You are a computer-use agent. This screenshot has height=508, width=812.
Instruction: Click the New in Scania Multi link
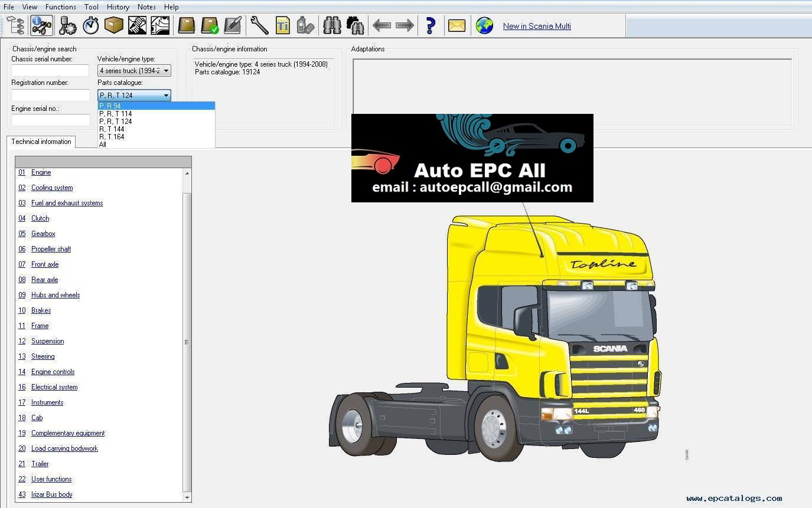(x=536, y=26)
